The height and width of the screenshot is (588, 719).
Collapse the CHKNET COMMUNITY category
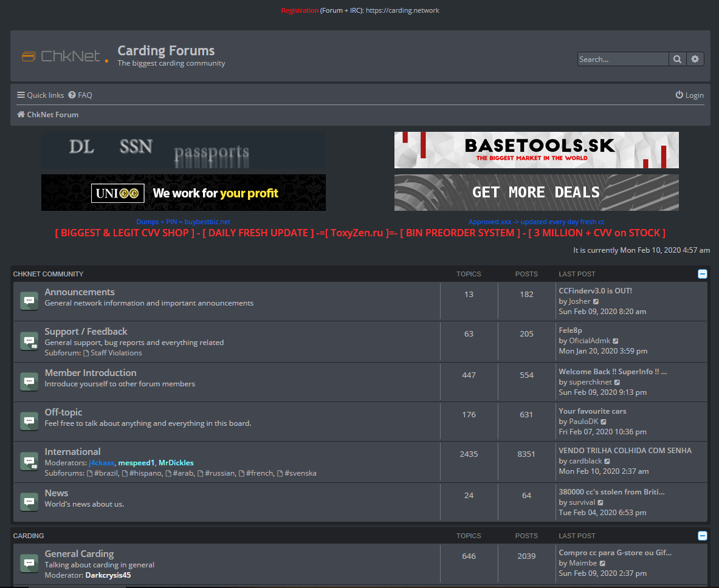point(703,274)
